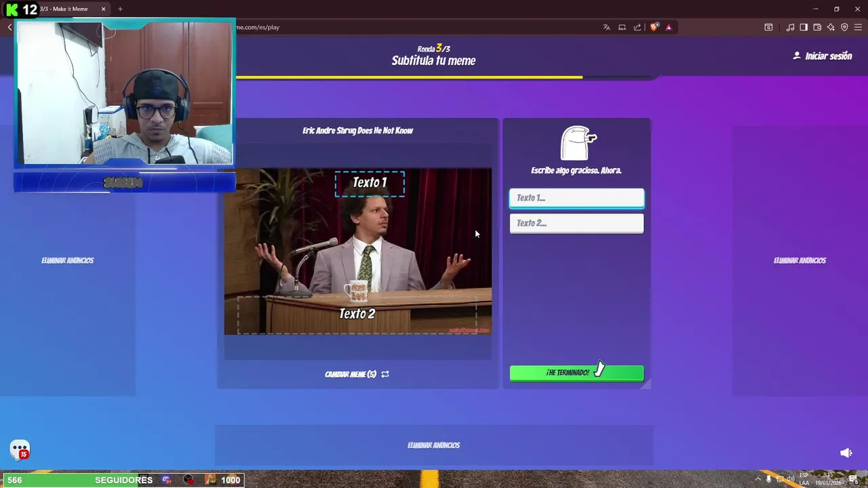Click the new tab plus button
The height and width of the screenshot is (488, 868).
pos(120,9)
